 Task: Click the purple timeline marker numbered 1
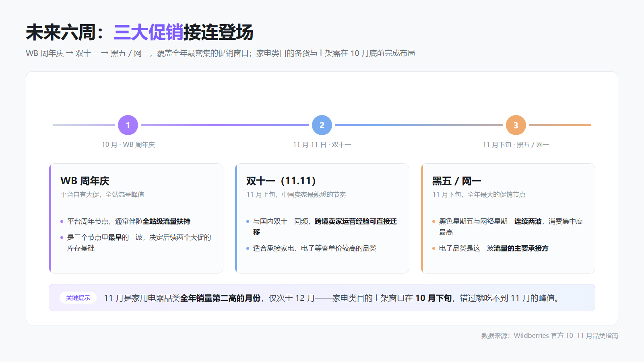(x=128, y=125)
